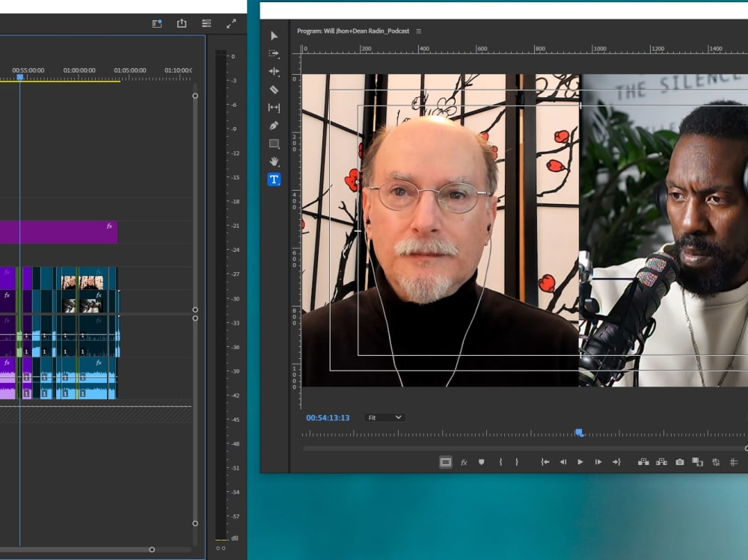Image resolution: width=748 pixels, height=560 pixels.
Task: Click timeline playhead near 00:55:00:00
Action: click(x=20, y=77)
